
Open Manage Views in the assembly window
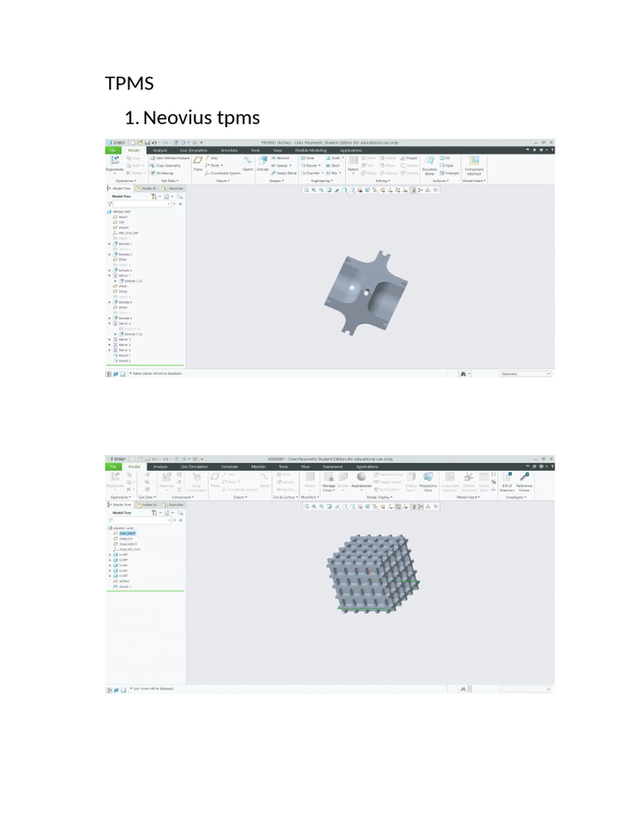click(x=328, y=481)
